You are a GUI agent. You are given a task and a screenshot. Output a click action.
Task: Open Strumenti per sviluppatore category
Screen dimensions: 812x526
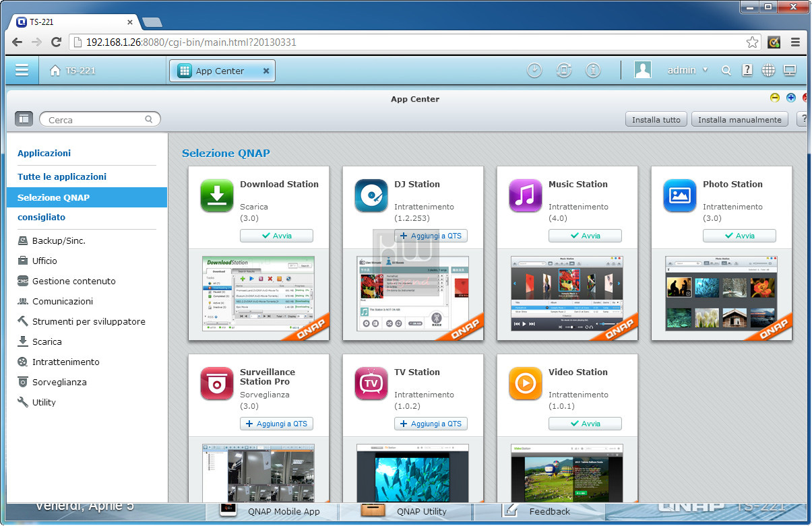pyautogui.click(x=81, y=321)
